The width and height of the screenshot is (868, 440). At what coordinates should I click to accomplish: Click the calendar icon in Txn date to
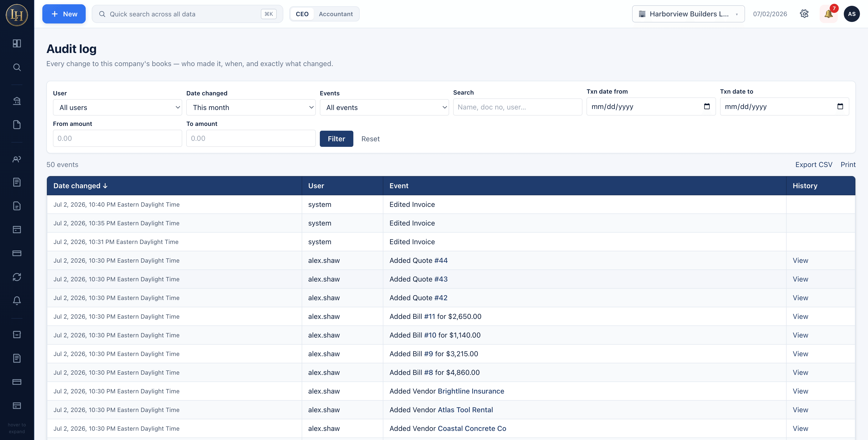(x=840, y=106)
